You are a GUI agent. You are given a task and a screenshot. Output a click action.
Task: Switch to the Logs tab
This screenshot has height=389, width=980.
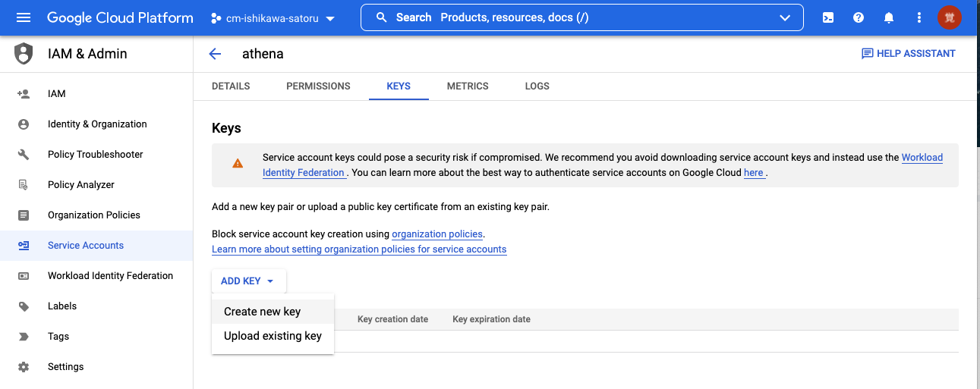[x=537, y=86]
